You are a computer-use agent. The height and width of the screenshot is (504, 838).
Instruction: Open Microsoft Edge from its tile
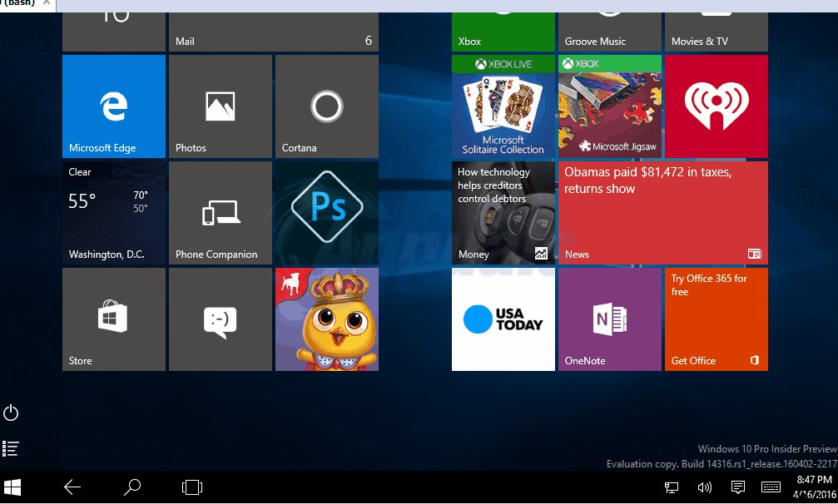pyautogui.click(x=113, y=106)
